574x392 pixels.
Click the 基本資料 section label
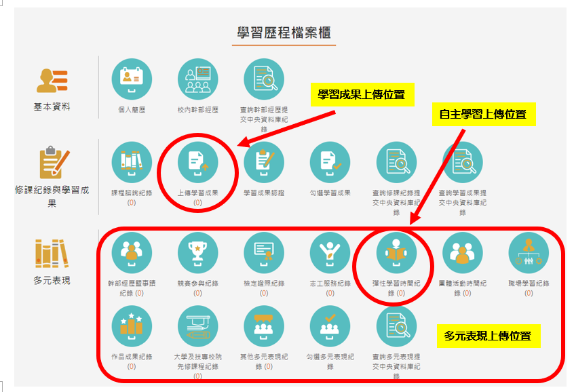tap(52, 107)
